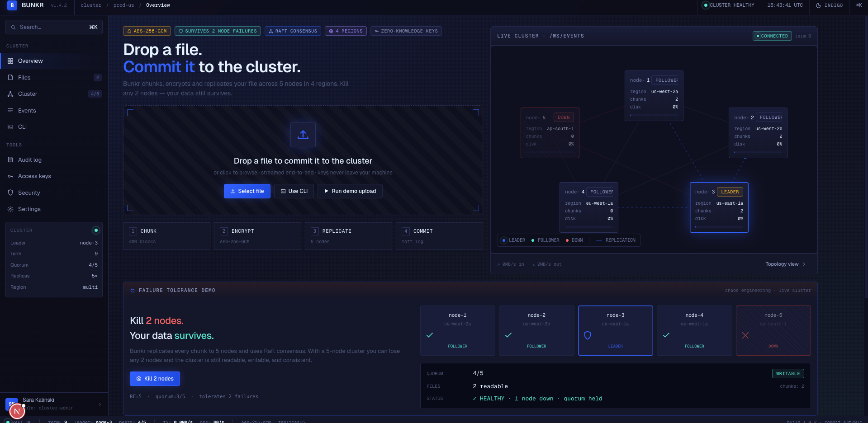Toggle the node-3 leader card in failure demo
This screenshot has width=868, height=423.
616,331
